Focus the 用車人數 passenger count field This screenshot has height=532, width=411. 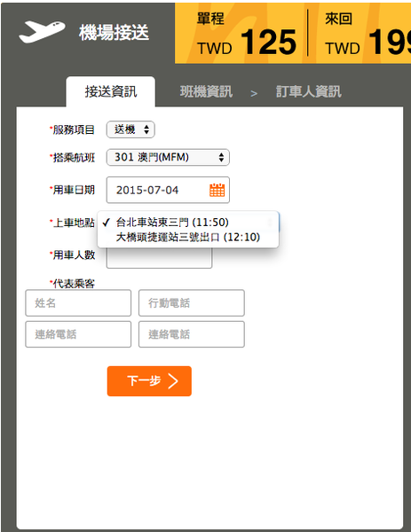tap(159, 257)
